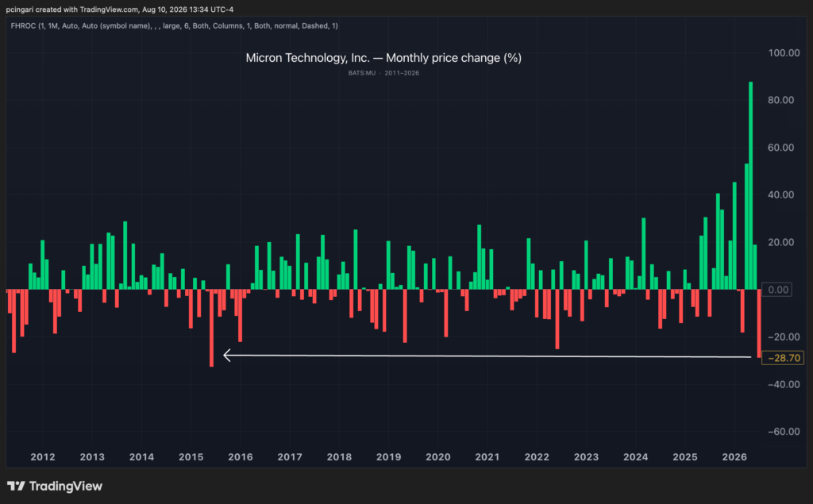Click the 2022 time axis label
Image resolution: width=813 pixels, height=504 pixels.
[537, 457]
